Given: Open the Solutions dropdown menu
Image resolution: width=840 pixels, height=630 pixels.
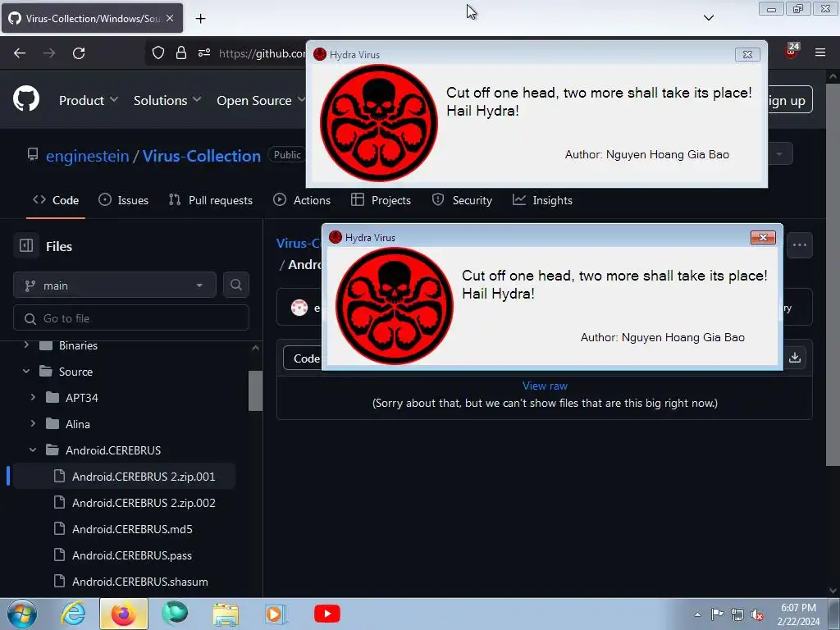Looking at the screenshot, I should pyautogui.click(x=167, y=100).
